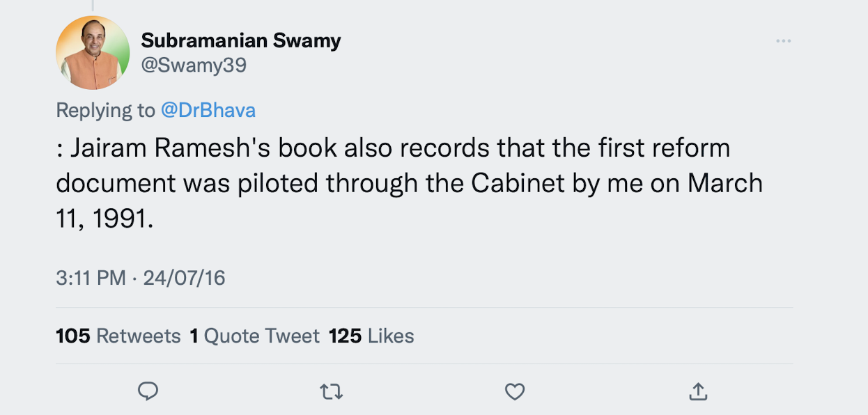Screen dimensions: 868x415
Task: Click "11, 1991." at the tweet's end
Action: click(104, 219)
